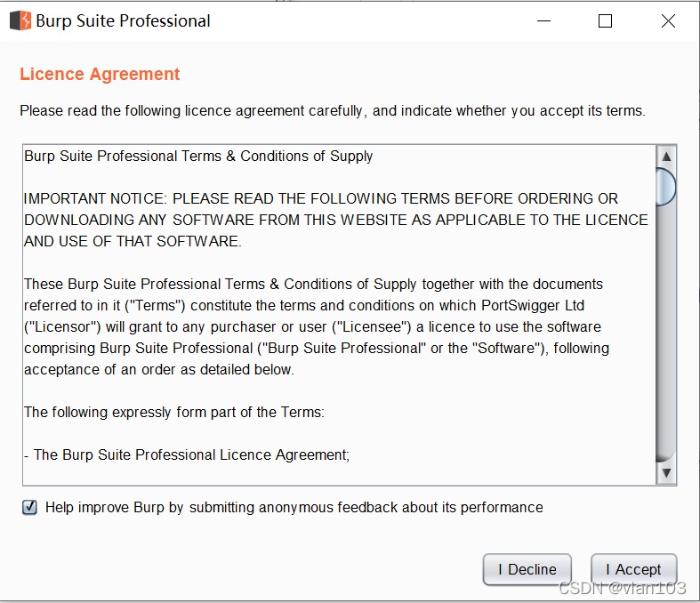The height and width of the screenshot is (603, 700).
Task: Click the I Accept button
Action: [x=633, y=569]
